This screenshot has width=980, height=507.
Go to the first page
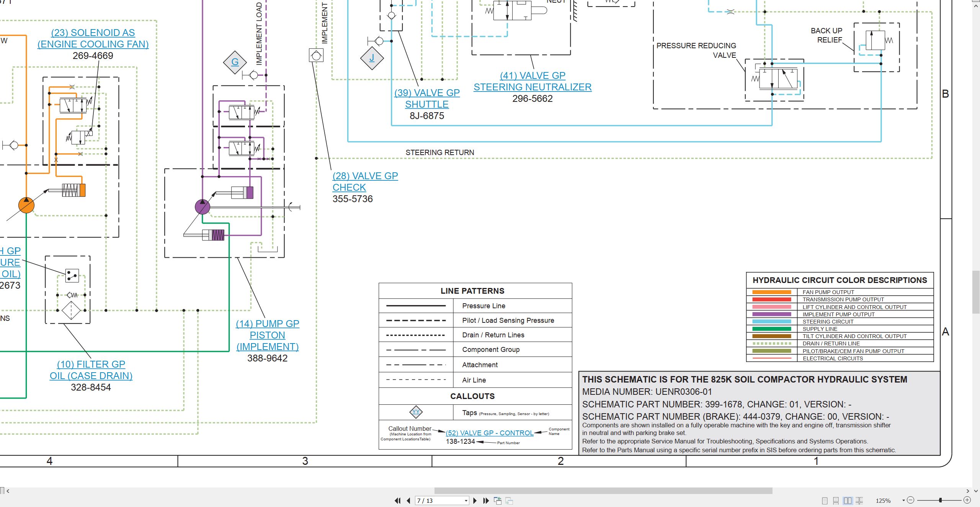(x=398, y=500)
